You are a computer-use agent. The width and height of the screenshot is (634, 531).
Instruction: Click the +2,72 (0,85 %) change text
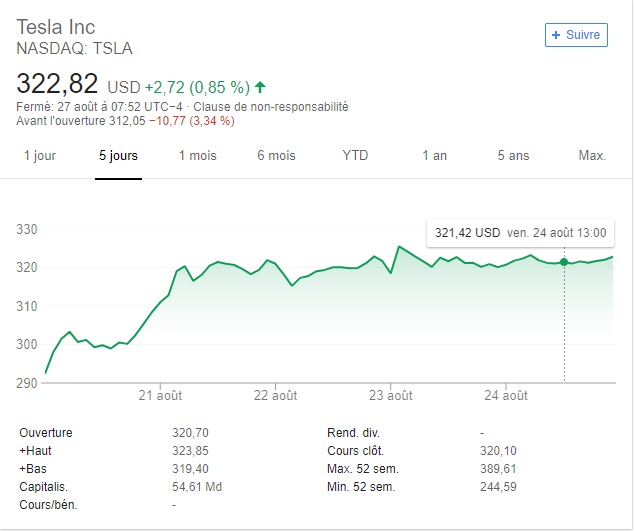197,87
